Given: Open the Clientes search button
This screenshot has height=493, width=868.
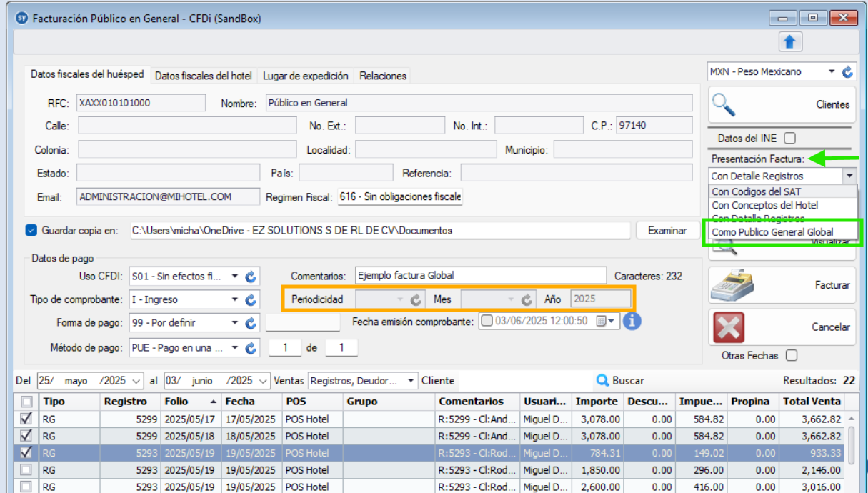Looking at the screenshot, I should coord(782,105).
